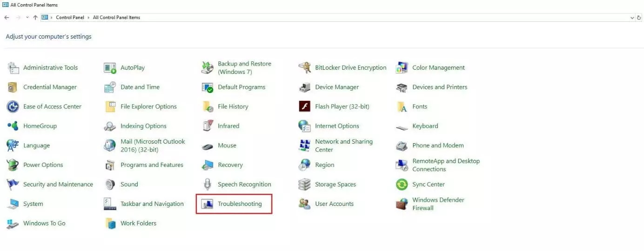This screenshot has width=644, height=251.
Task: Click All Control Panel Items breadcrumb
Action: pos(116,18)
